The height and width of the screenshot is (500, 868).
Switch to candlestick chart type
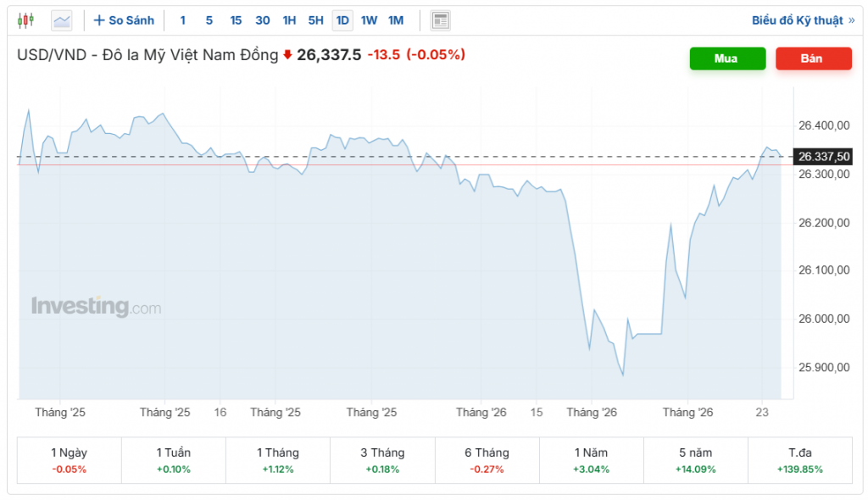point(26,20)
